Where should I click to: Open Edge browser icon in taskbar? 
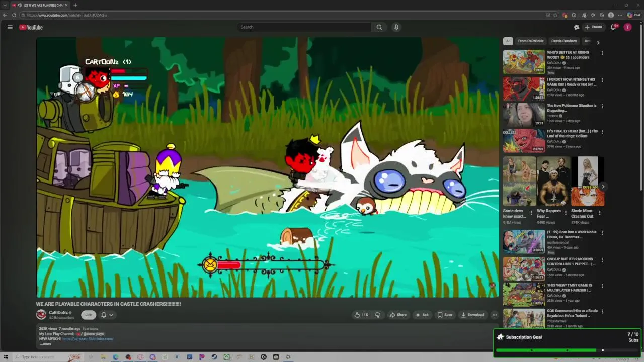(116, 357)
